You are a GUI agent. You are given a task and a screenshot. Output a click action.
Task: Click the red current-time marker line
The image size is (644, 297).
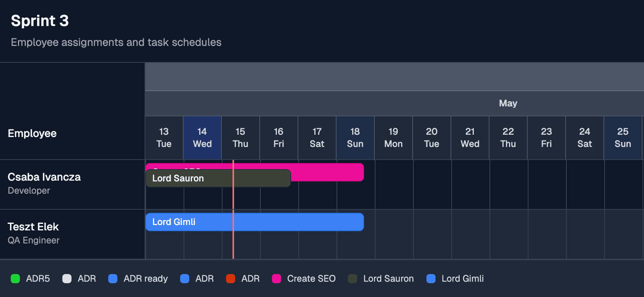(x=233, y=209)
